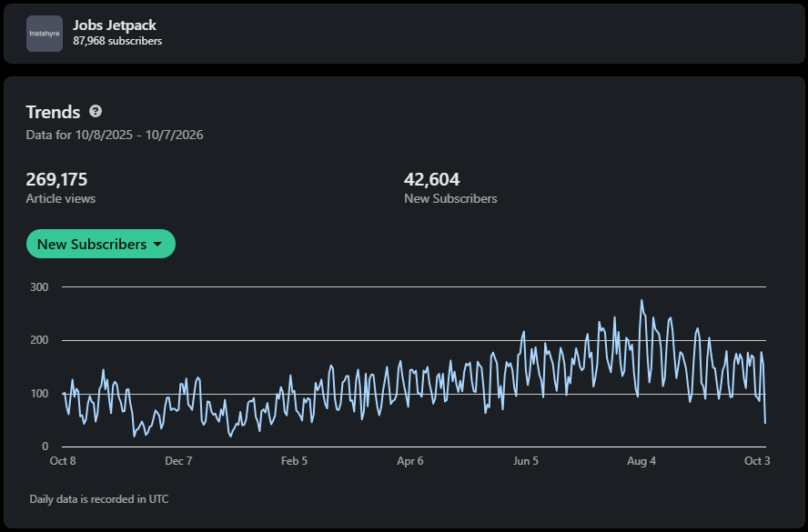Select the 87,968 subscribers count
Image resolution: width=808 pixels, height=532 pixels.
(117, 41)
